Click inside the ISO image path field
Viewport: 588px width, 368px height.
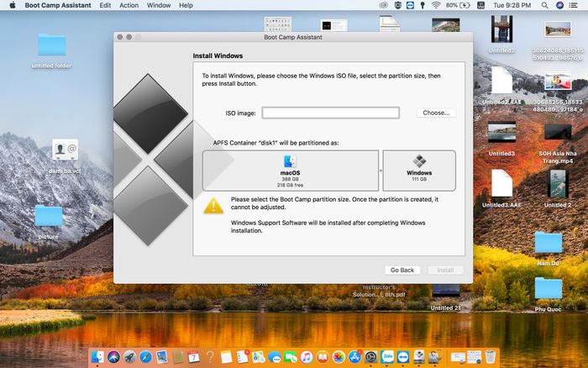[330, 113]
